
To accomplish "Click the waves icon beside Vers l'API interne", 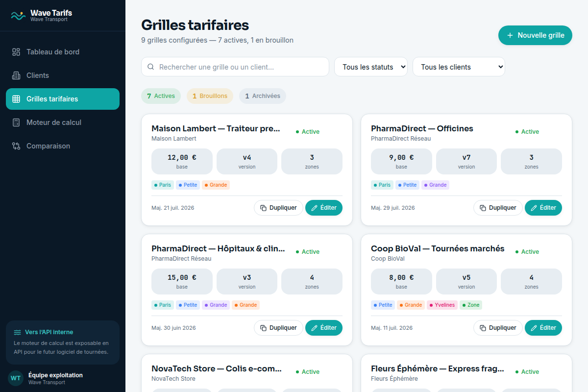I will point(18,332).
